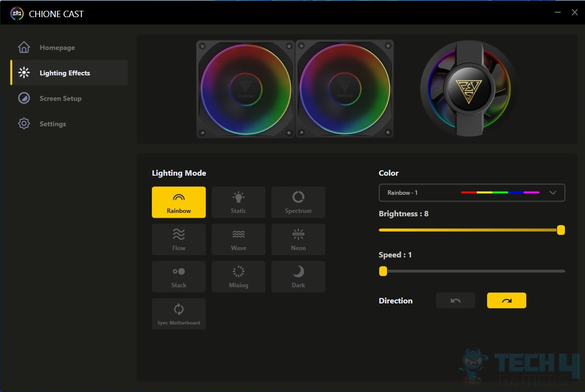The height and width of the screenshot is (392, 585).
Task: Pick the Wave lighting mode
Action: point(239,240)
